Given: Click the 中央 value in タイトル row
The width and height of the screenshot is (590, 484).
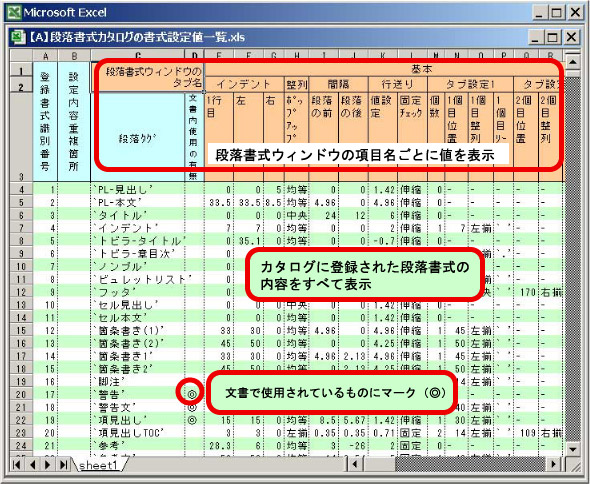Looking at the screenshot, I should pyautogui.click(x=297, y=215).
